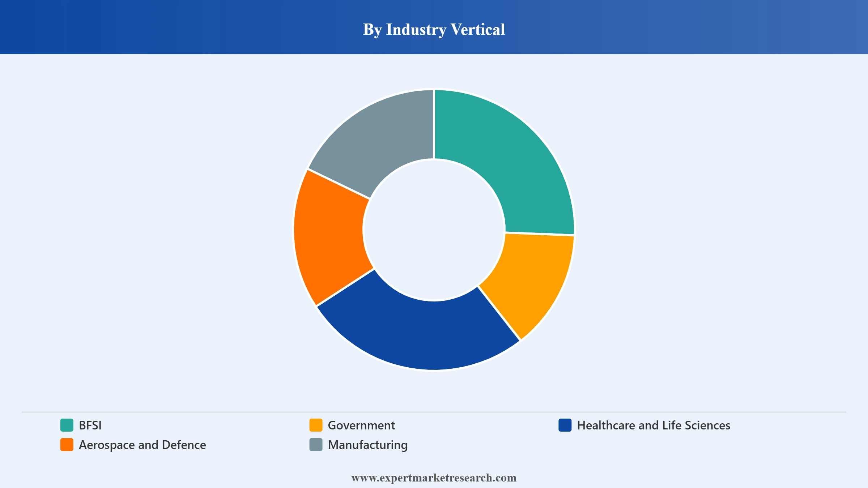Click the By Industry Vertical title
The image size is (868, 488).
click(434, 30)
